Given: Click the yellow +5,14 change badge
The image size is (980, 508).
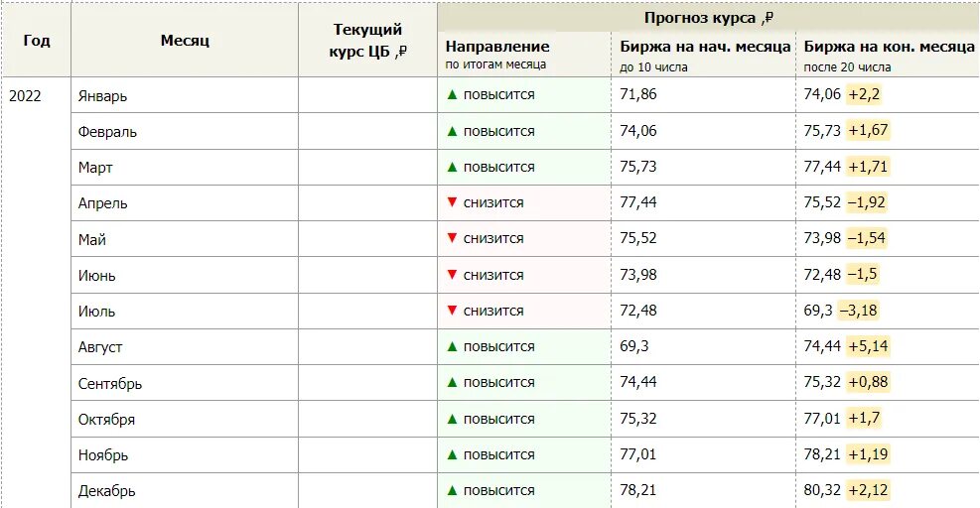Looking at the screenshot, I should [870, 346].
